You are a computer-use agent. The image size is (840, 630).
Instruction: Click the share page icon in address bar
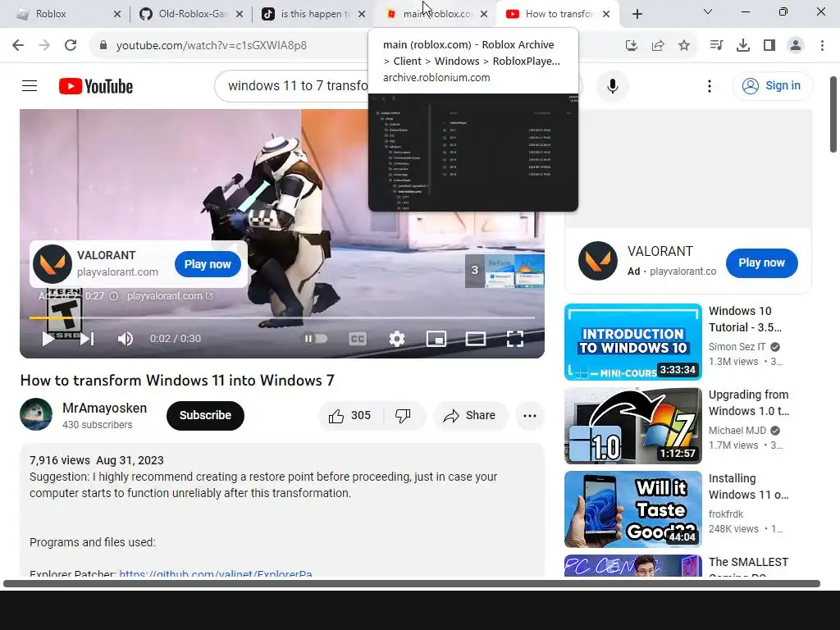tap(658, 46)
